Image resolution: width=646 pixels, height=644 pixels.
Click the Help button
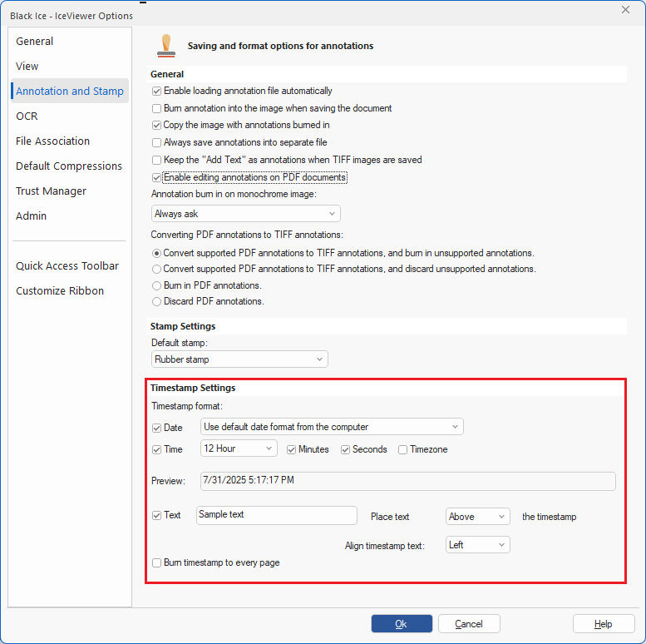coord(603,624)
